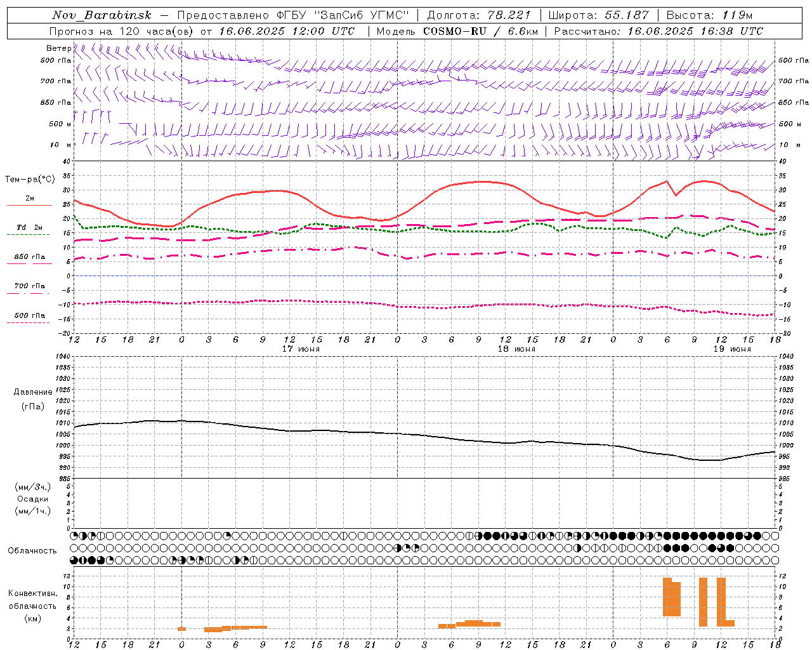
Task: Click the 19 июня date label
Action: 732,349
